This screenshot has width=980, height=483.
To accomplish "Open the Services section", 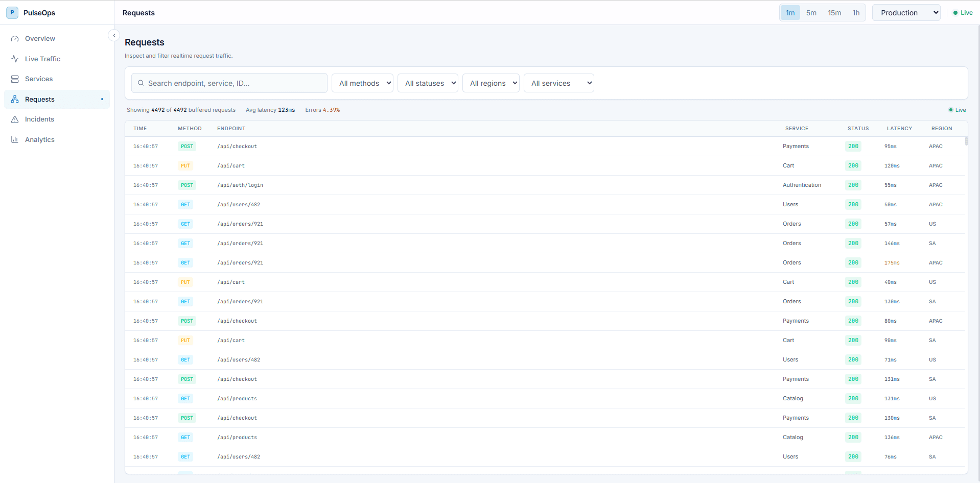I will tap(57, 79).
